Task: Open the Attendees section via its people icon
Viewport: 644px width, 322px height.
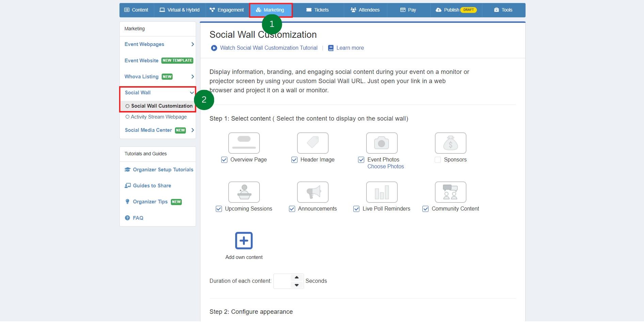Action: coord(353,10)
